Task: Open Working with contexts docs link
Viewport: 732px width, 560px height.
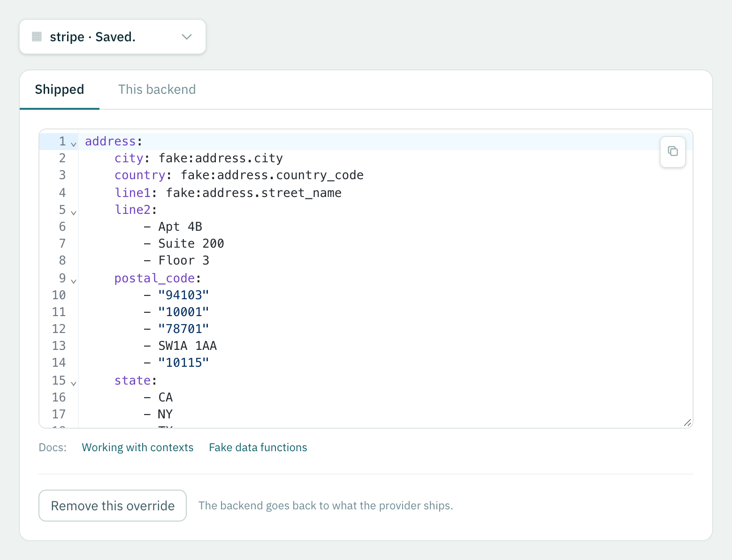Action: pos(137,447)
